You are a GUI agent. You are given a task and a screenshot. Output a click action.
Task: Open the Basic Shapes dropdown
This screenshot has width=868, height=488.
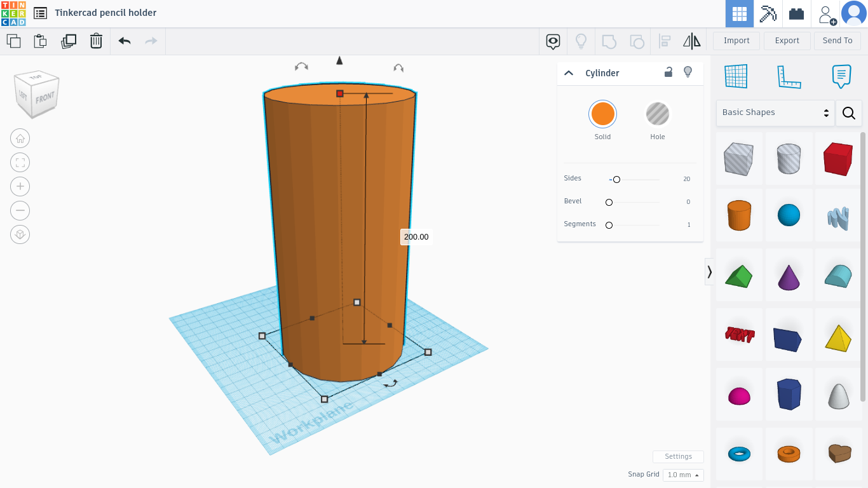click(x=775, y=112)
